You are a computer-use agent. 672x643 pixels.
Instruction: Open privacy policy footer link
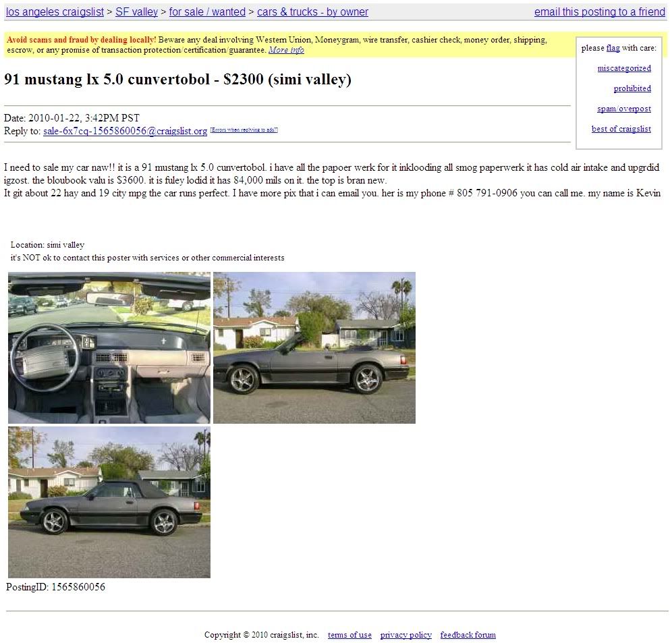click(406, 635)
